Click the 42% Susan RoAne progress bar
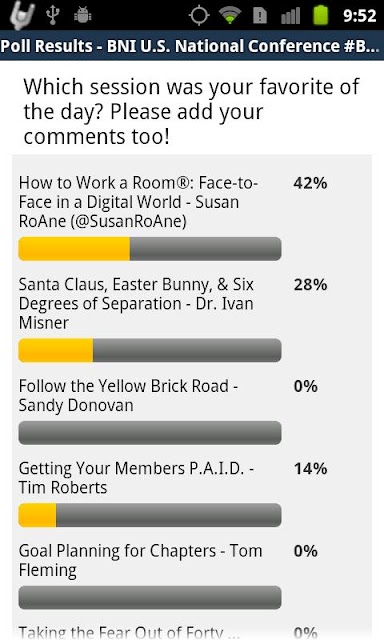Screen dimensions: 384x640 (150, 249)
